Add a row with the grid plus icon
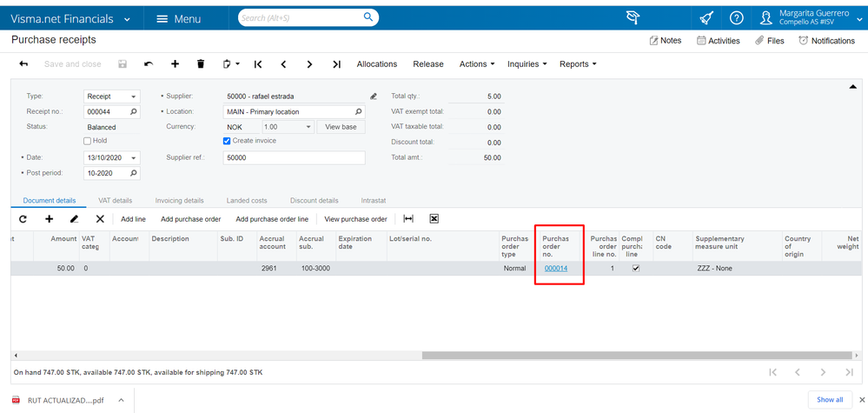 (50, 219)
